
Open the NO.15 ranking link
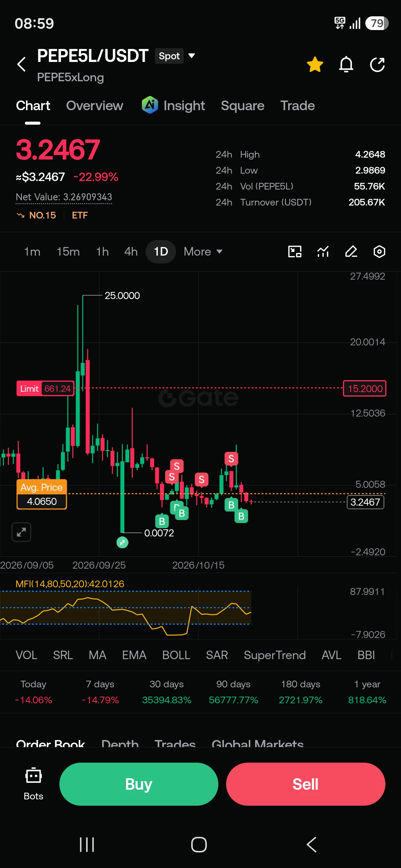point(36,215)
